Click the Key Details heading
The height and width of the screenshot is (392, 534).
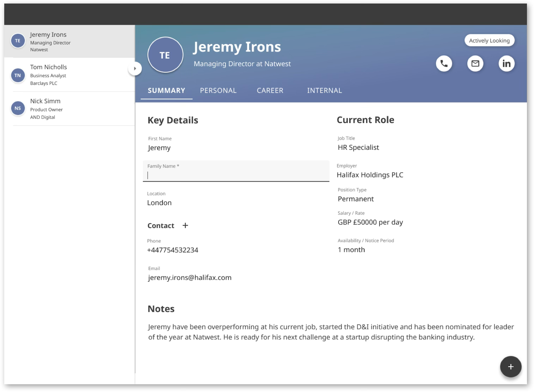pos(173,120)
